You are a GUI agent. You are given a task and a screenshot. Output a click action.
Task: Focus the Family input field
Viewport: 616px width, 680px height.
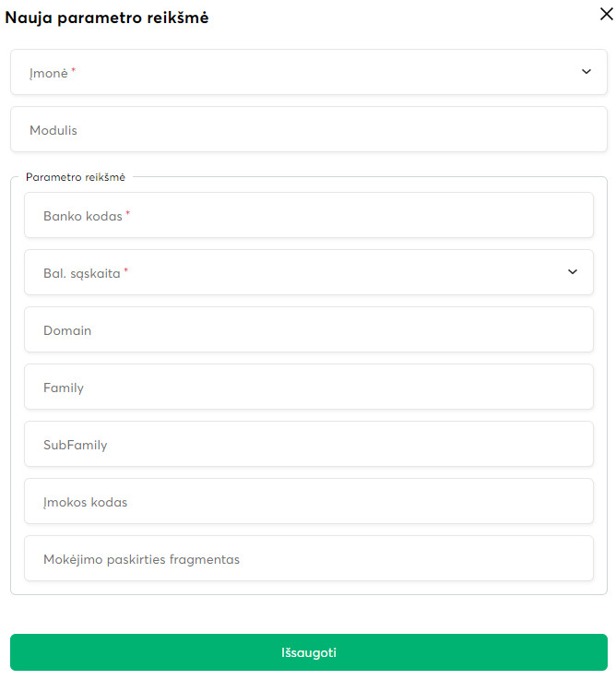309,388
